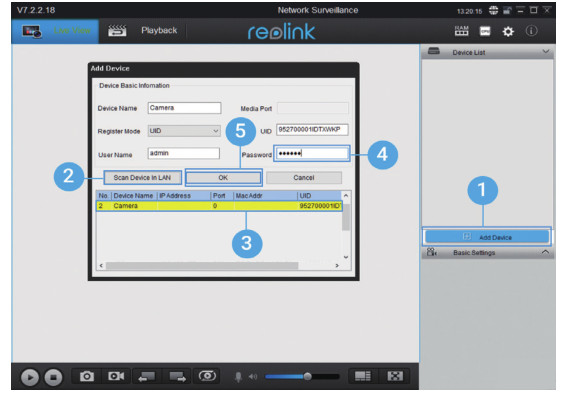Mute the speaker volume icon

pos(253,376)
